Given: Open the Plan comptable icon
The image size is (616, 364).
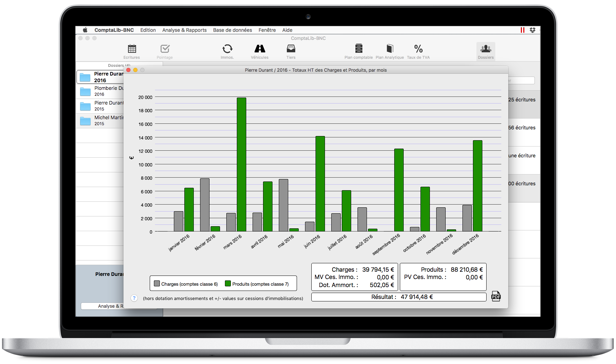Looking at the screenshot, I should 359,48.
